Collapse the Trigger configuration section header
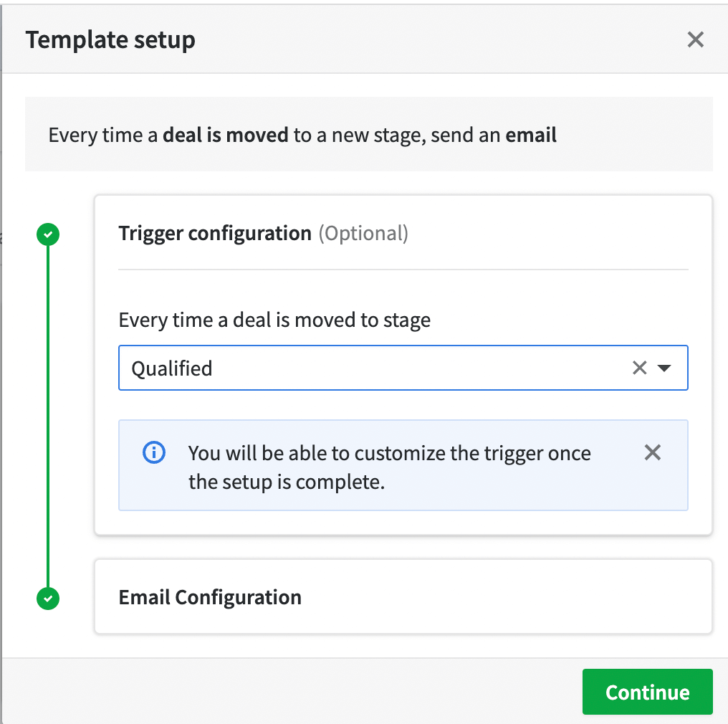This screenshot has width=728, height=724. tap(403, 233)
